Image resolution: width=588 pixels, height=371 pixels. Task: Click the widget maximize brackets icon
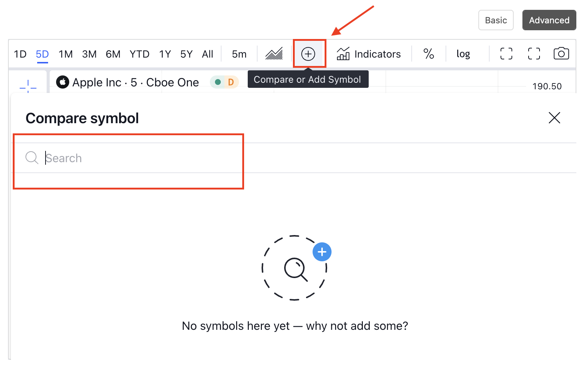click(x=506, y=54)
